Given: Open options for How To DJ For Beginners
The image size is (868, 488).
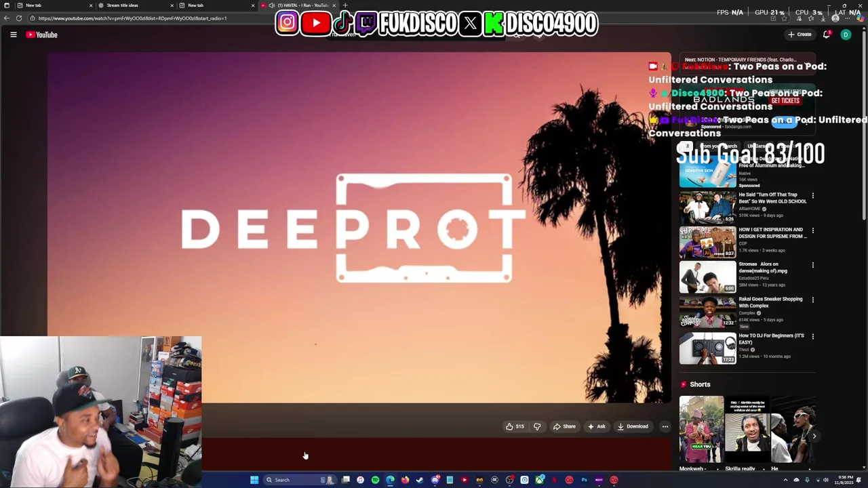Looking at the screenshot, I should [x=813, y=336].
